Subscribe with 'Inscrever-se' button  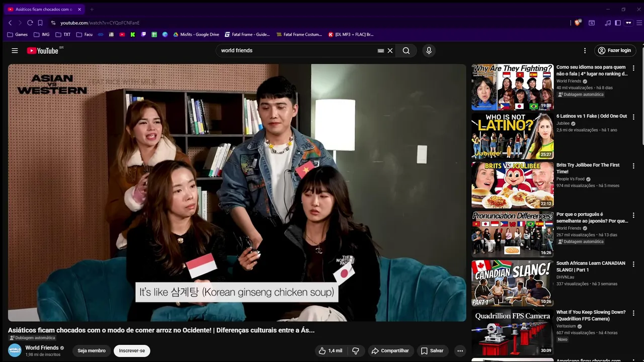[132, 350]
